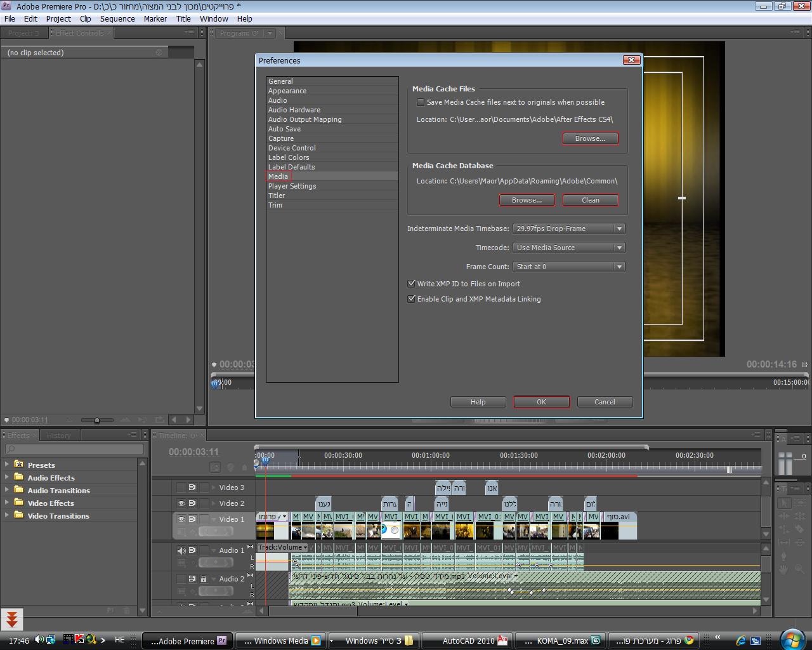Click Internet Explorer icon in taskbar
The height and width of the screenshot is (650, 812).
(x=741, y=640)
